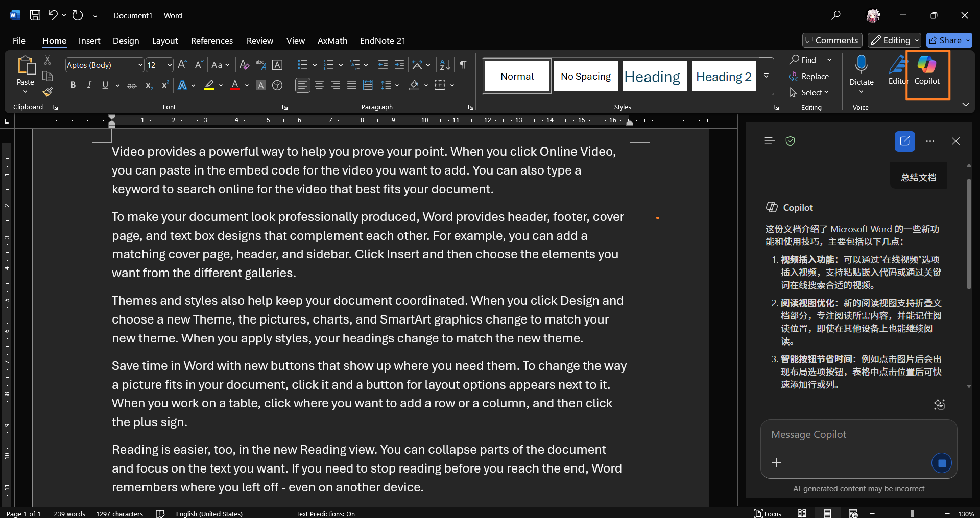Switch to Web Layout view in status bar

click(853, 514)
